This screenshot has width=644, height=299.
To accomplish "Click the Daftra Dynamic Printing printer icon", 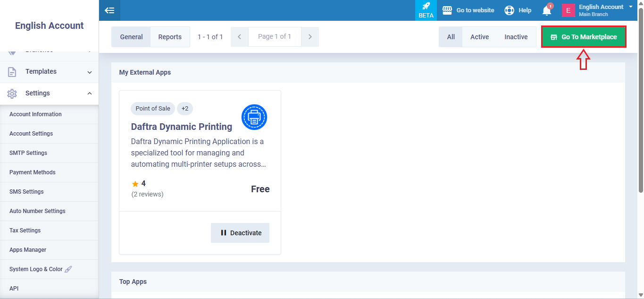I will [x=254, y=117].
